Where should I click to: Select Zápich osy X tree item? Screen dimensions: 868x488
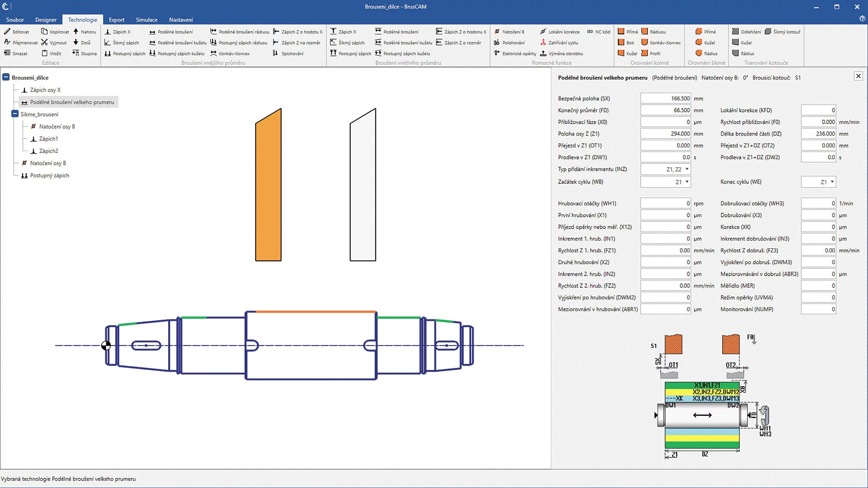[41, 90]
